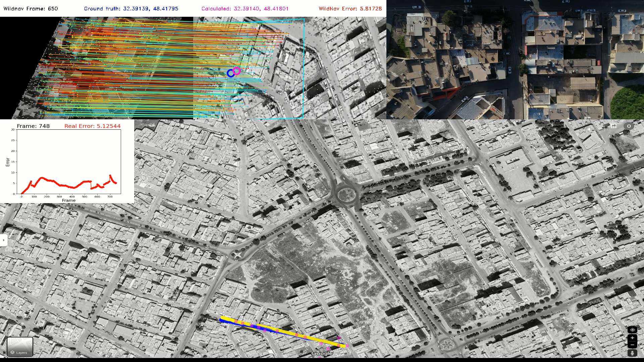Click the magenta calculated-position circle marker

pyautogui.click(x=237, y=70)
